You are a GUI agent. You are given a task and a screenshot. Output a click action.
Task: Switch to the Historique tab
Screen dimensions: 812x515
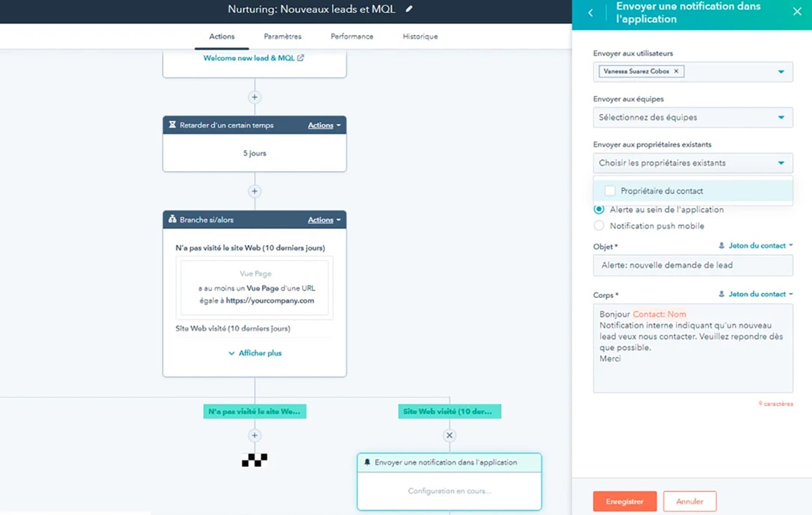click(x=420, y=36)
